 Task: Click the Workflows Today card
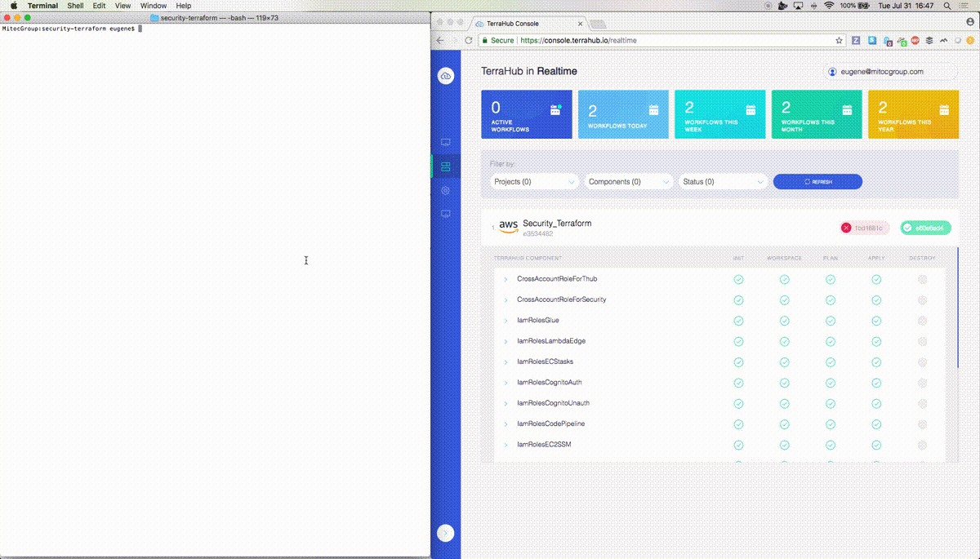[623, 114]
